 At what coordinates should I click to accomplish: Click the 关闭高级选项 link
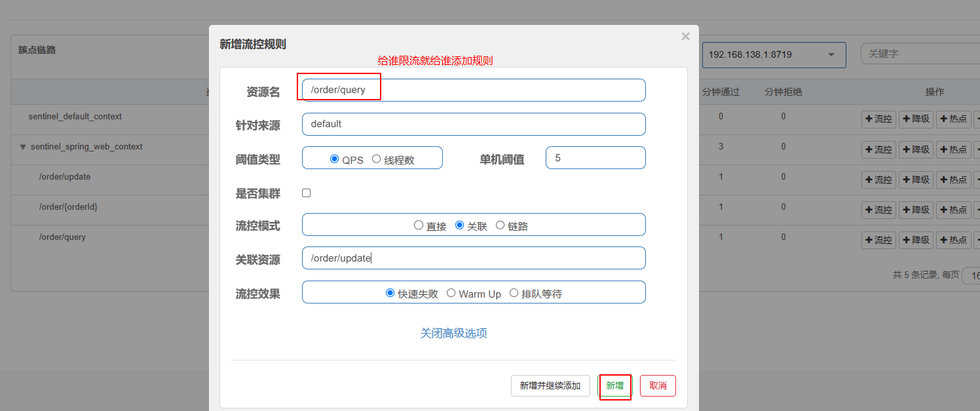pos(453,333)
